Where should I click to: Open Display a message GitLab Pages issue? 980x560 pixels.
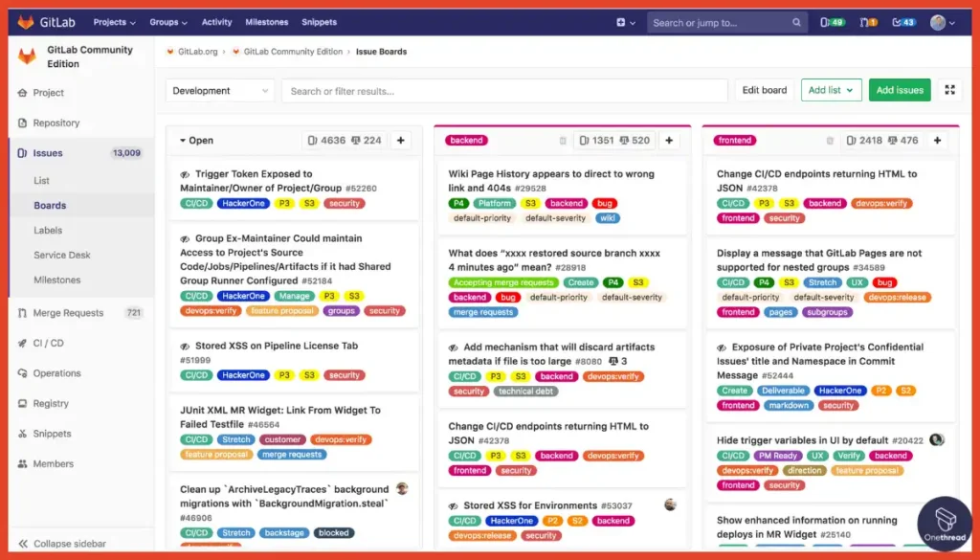click(819, 260)
